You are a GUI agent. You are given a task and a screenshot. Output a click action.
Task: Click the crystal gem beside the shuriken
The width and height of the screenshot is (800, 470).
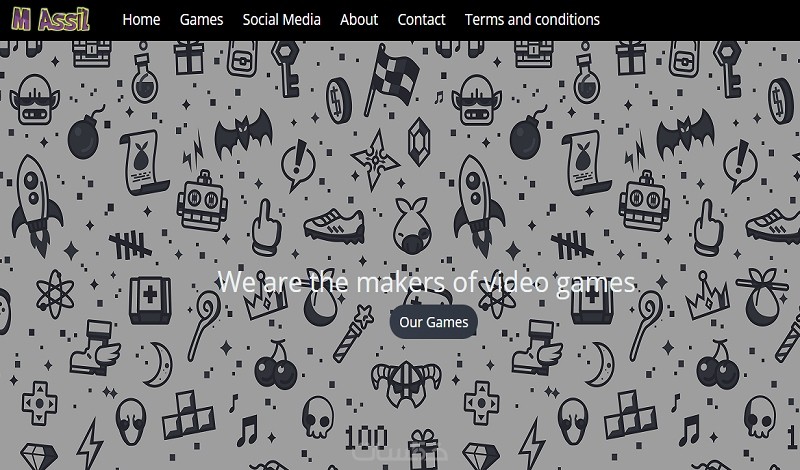pyautogui.click(x=419, y=142)
